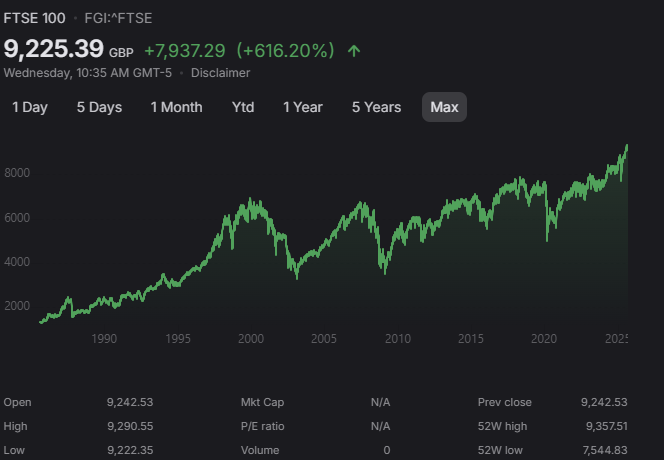The image size is (664, 460).
Task: Click the latest peak on chart line
Action: point(627,146)
